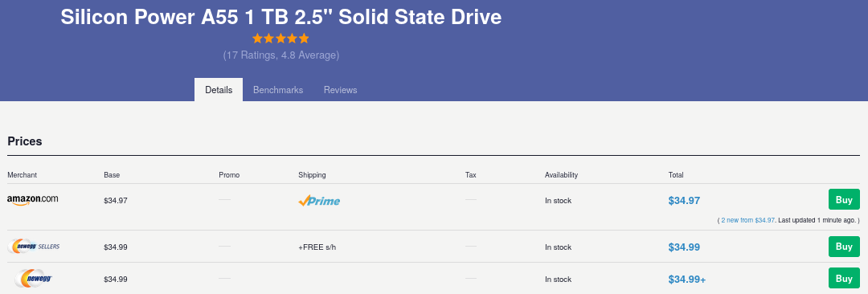868x294 pixels.
Task: Buy from Amazon at $34.97
Action: pos(844,199)
